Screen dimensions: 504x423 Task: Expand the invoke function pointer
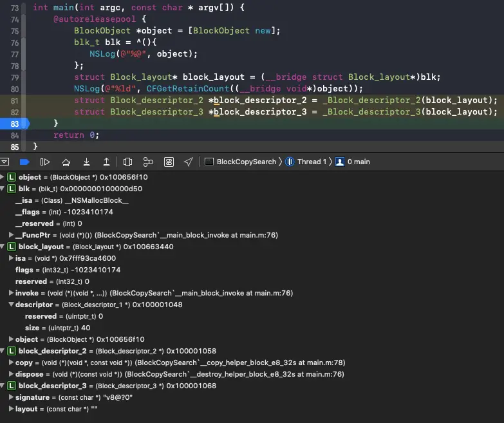11,292
